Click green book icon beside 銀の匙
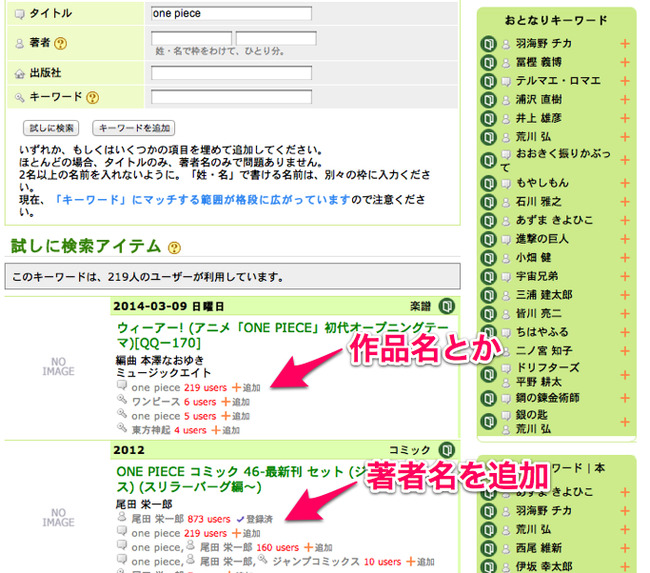 pyautogui.click(x=488, y=422)
